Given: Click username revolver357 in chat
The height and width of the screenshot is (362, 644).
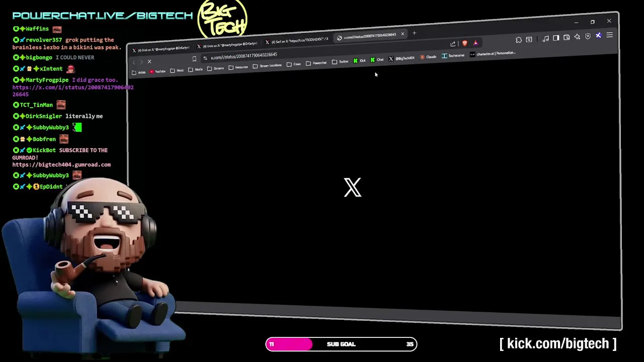Looking at the screenshot, I should [x=45, y=40].
